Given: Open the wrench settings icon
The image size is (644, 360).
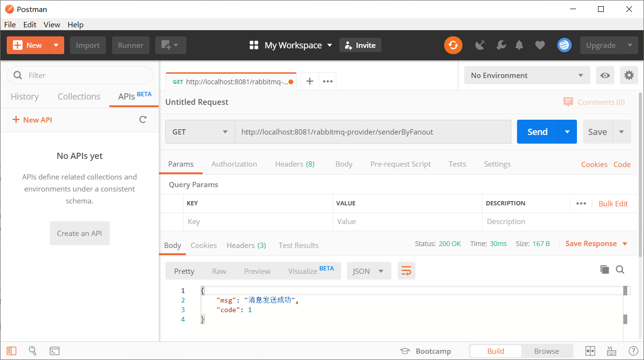Looking at the screenshot, I should [501, 45].
